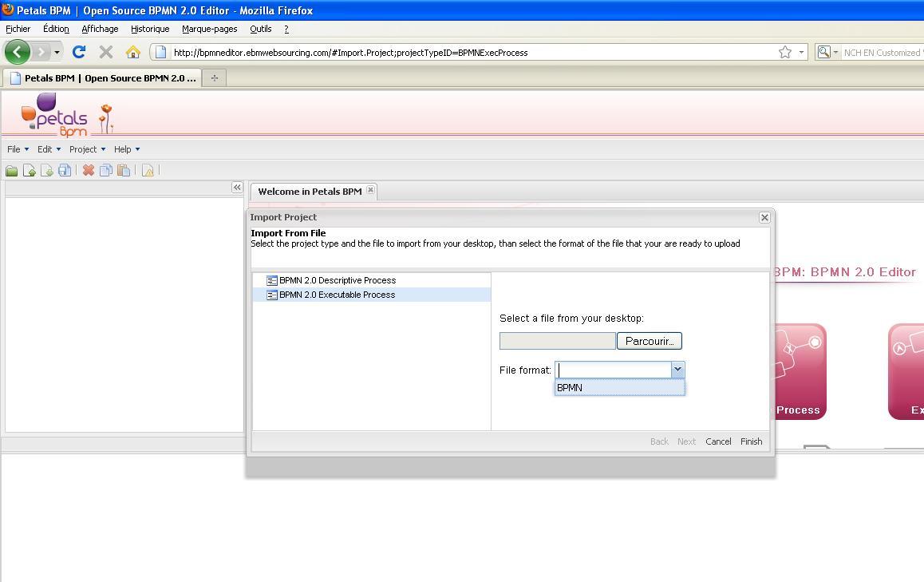Click the file path input field
Viewport: 924px width, 582px height.
(558, 341)
